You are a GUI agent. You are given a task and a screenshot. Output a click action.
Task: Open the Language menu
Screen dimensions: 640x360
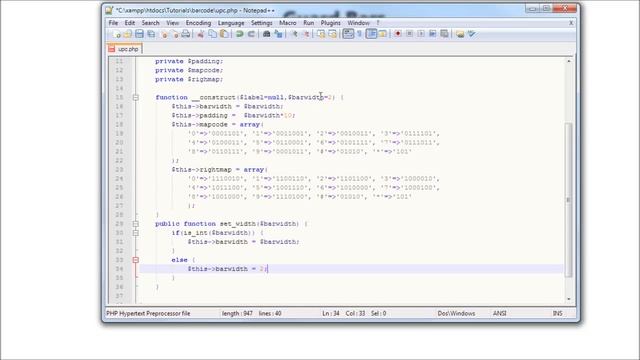[x=231, y=23]
